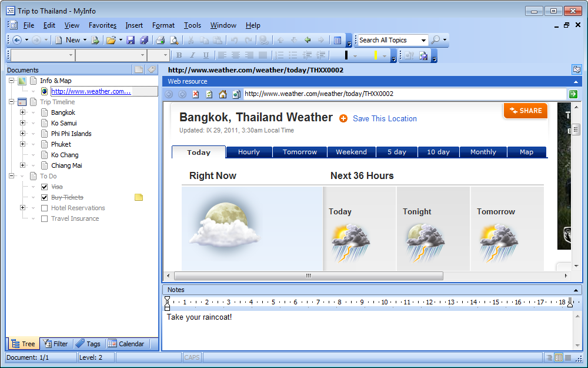Collapse the Notes panel
Viewport: 588px width, 368px height.
pyautogui.click(x=576, y=290)
